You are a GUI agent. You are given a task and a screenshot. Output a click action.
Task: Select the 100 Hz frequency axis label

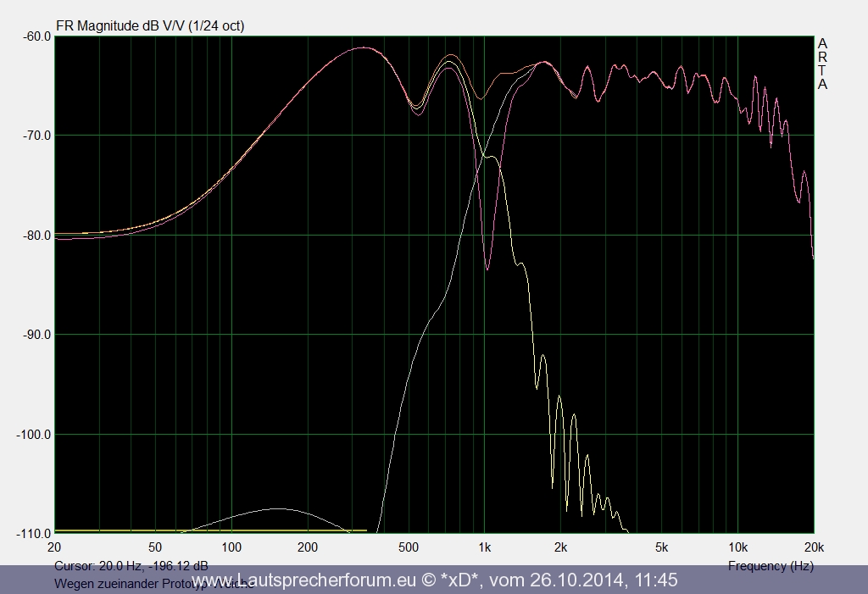click(231, 546)
